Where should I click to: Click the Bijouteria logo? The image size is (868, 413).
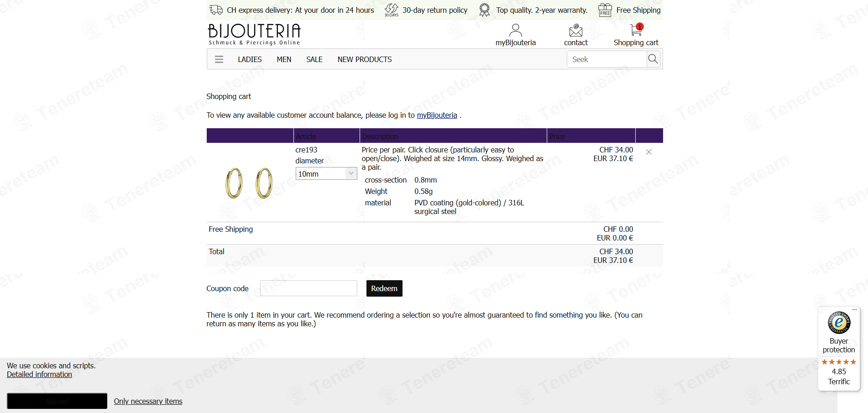click(254, 34)
